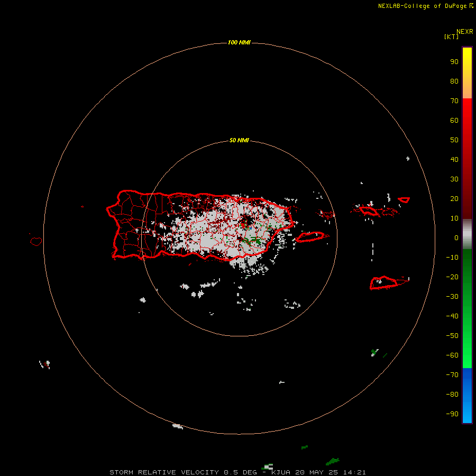
Task: Click the 40 value on the velocity scale
Action: click(454, 159)
